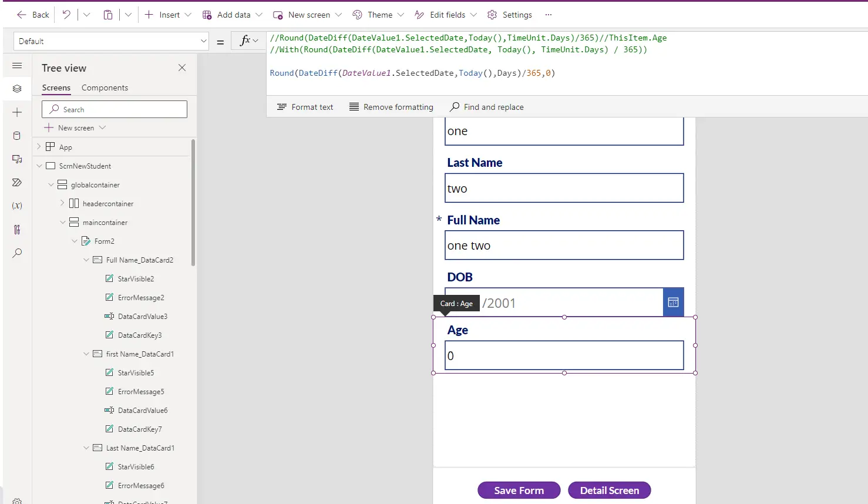The image size is (868, 504).
Task: Open the Media panel icon
Action: [x=16, y=159]
